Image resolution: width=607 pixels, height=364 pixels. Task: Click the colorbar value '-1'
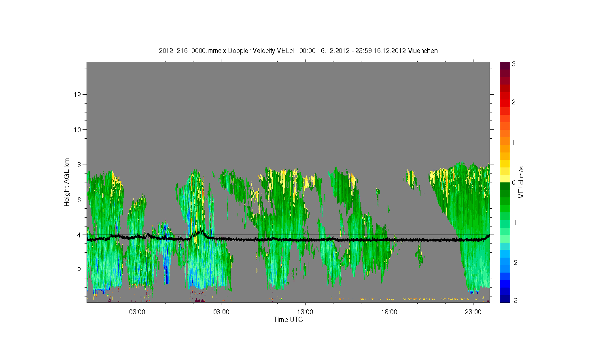pyautogui.click(x=514, y=223)
